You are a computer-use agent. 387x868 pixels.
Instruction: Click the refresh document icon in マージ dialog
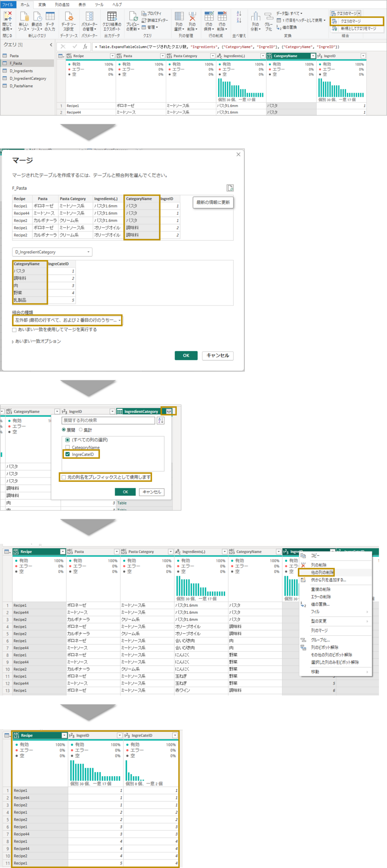click(230, 188)
